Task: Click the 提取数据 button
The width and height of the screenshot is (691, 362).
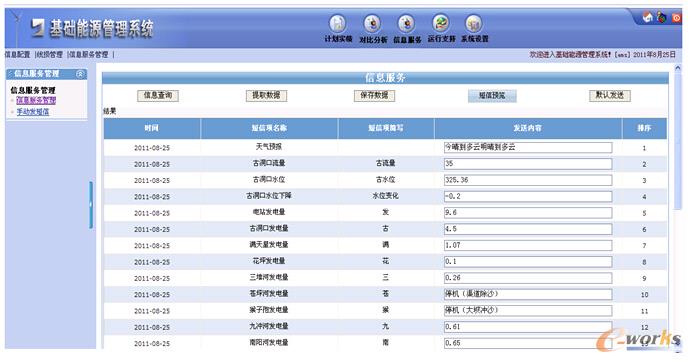Action: [x=266, y=95]
